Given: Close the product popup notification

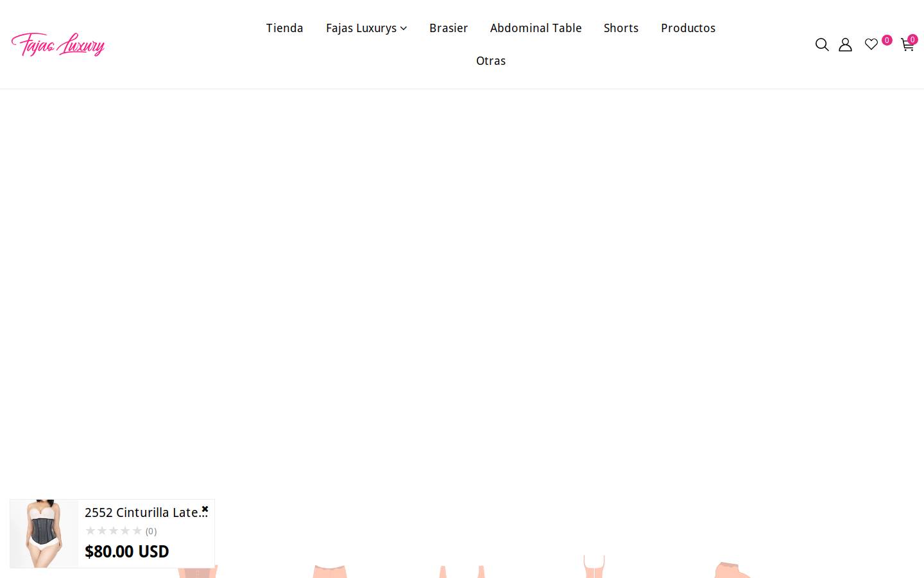Looking at the screenshot, I should [205, 509].
